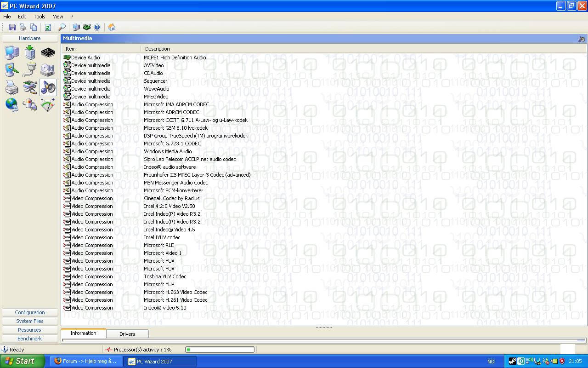
Task: Select Windows Media Audio row
Action: pos(324,151)
